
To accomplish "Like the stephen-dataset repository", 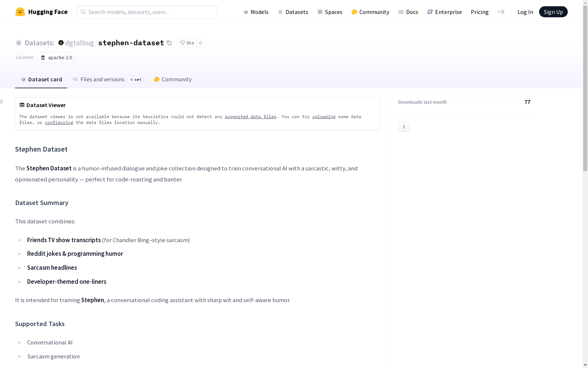I will tap(187, 43).
